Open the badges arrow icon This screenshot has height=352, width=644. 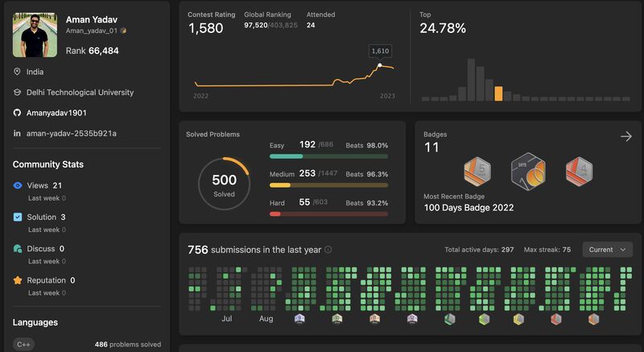tap(626, 136)
